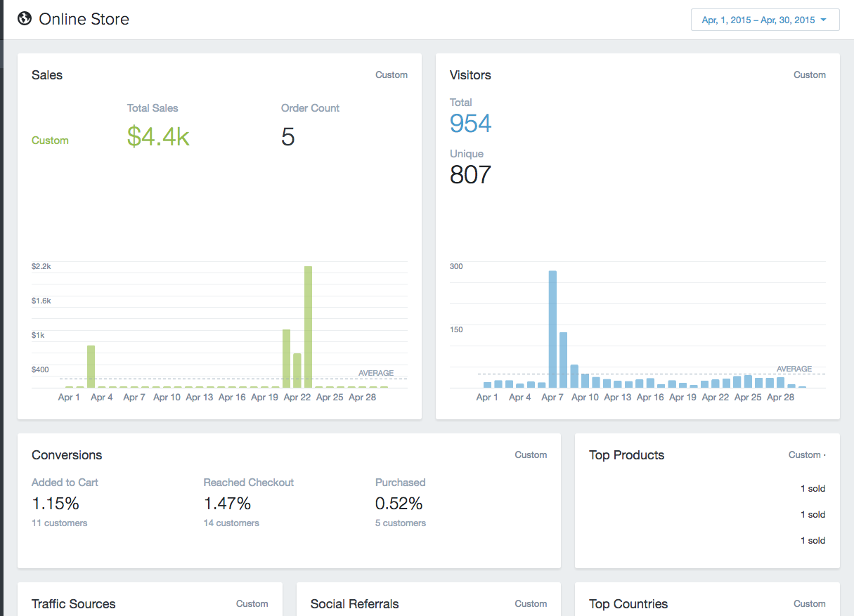854x616 pixels.
Task: Open the Custom link in the Sales panel header
Action: pos(392,74)
